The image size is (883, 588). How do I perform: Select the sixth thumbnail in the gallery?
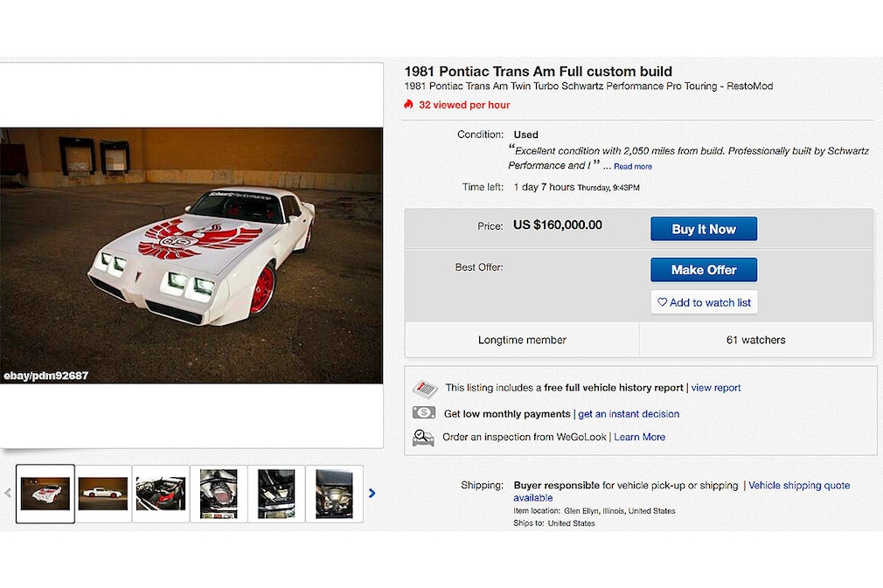[x=334, y=494]
